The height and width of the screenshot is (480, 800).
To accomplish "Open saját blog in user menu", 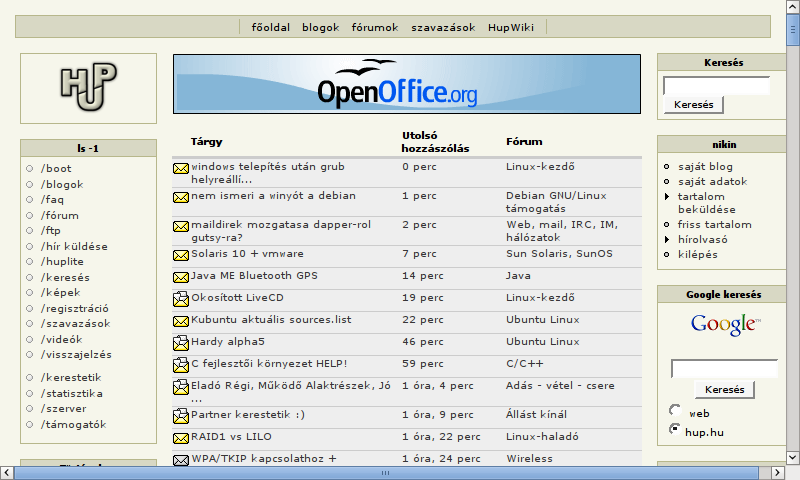I will 705,167.
